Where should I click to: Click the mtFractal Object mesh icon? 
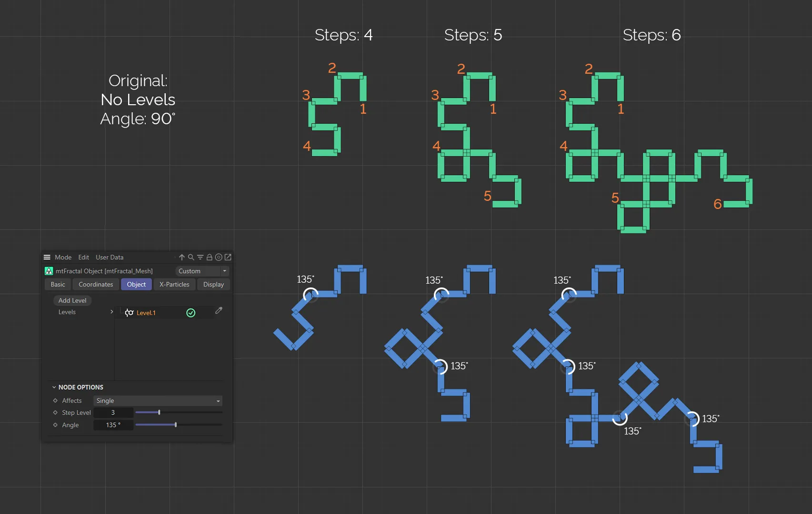[x=48, y=271]
